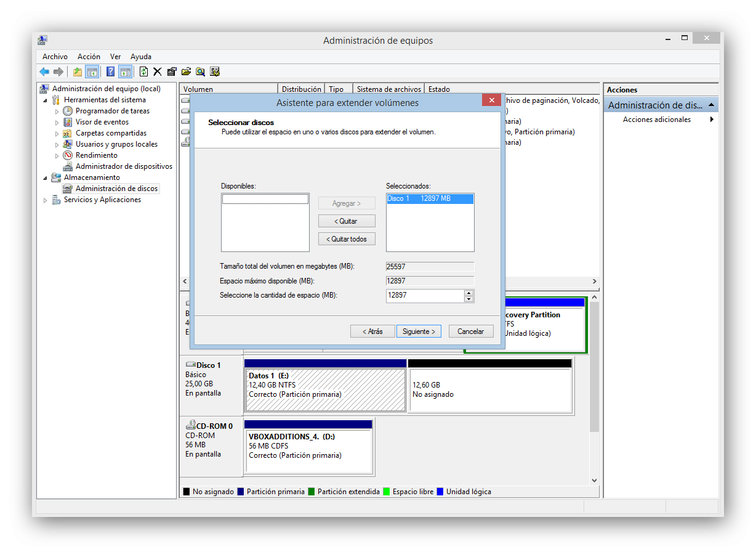
Task: Expand Servicios y Aplicaciones node arrow
Action: pos(46,200)
